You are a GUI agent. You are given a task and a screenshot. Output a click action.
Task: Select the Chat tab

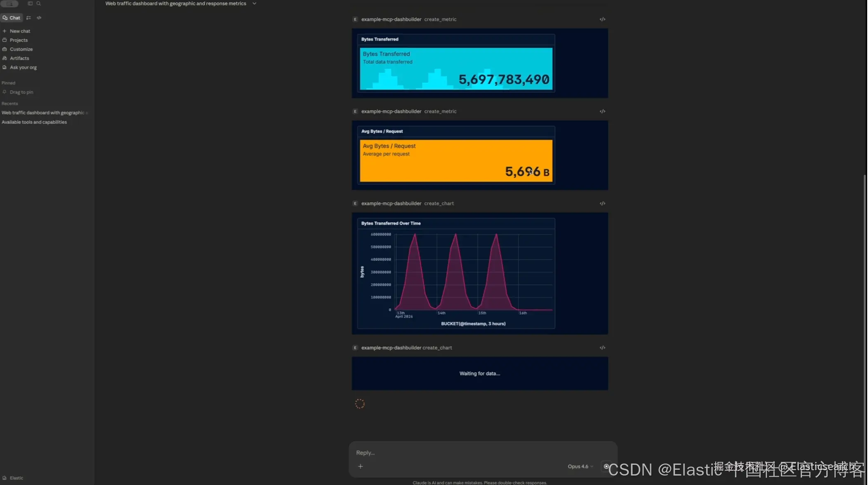[x=12, y=18]
